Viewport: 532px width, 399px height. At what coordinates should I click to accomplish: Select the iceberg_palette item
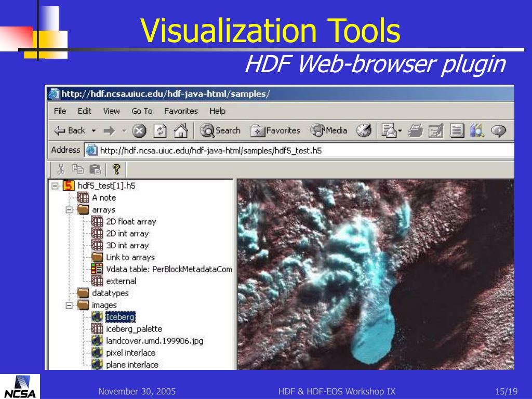pyautogui.click(x=134, y=329)
